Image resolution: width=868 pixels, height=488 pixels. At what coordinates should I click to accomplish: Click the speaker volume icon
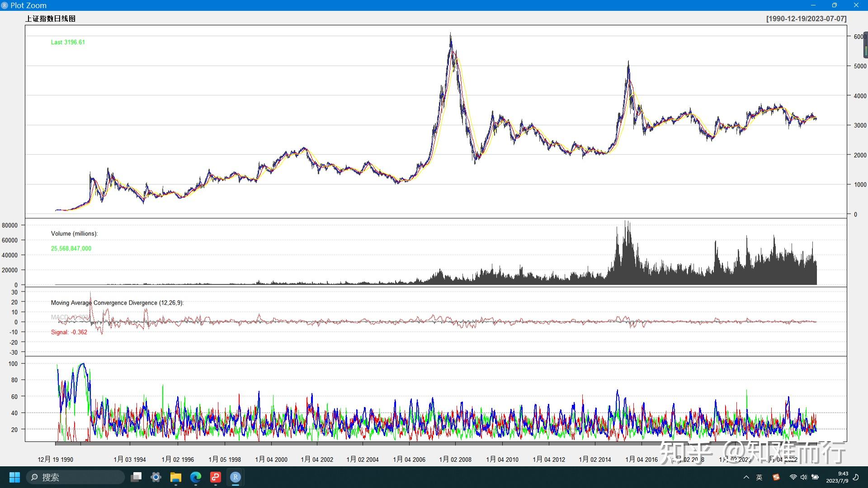pos(804,477)
